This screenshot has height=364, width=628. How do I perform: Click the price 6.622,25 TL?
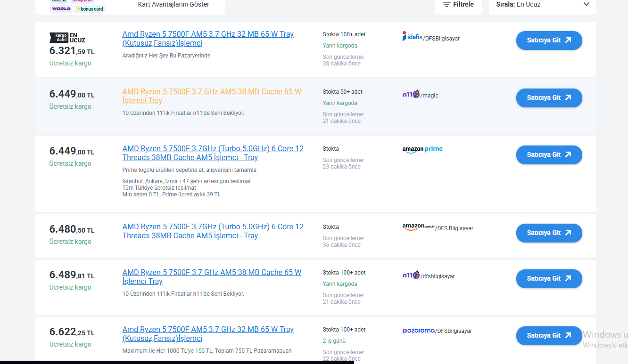tap(72, 332)
